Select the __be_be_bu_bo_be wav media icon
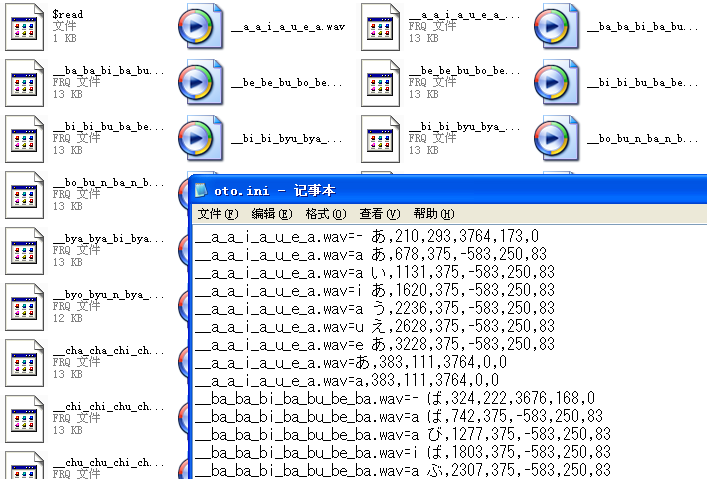Viewport: 707px width, 479px height. click(200, 83)
